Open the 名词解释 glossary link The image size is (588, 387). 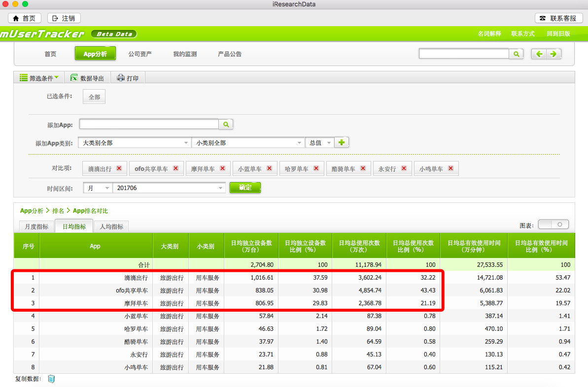pyautogui.click(x=489, y=33)
